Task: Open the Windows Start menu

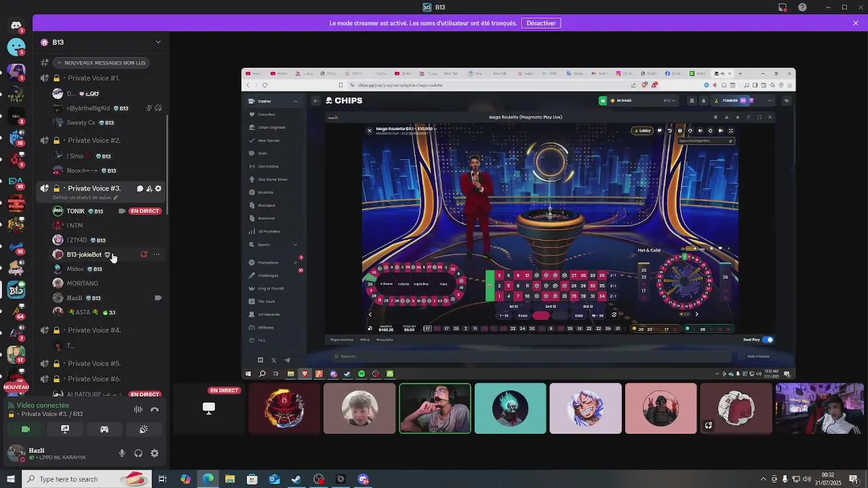Action: pos(10,479)
